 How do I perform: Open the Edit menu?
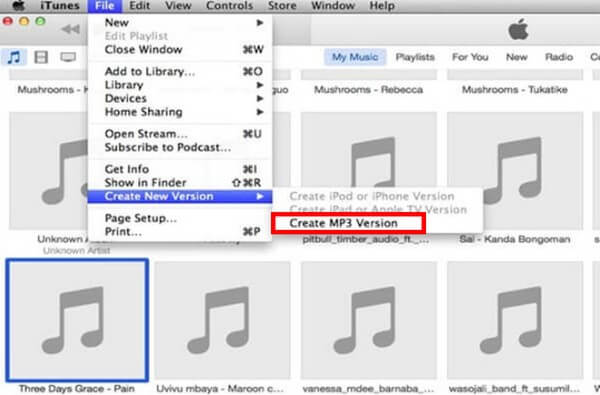(x=140, y=6)
